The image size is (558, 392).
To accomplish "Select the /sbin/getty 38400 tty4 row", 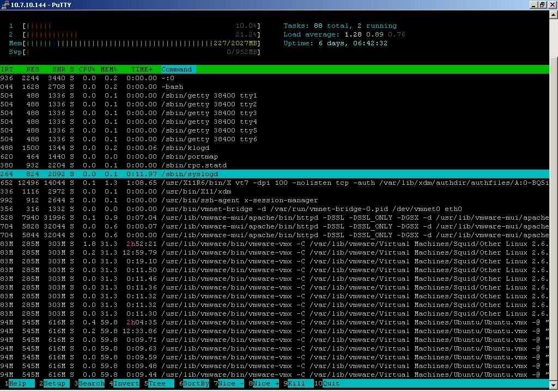I will click(x=275, y=122).
